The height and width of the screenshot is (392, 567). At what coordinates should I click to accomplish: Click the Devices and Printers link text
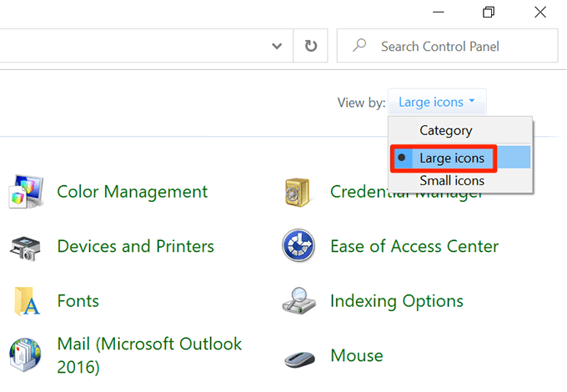coord(135,246)
